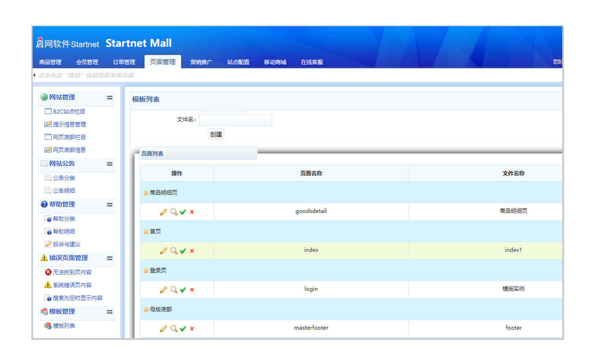The width and height of the screenshot is (597, 364).
Task: Toggle the 错误页面管理 sidebar section
Action: (x=110, y=258)
